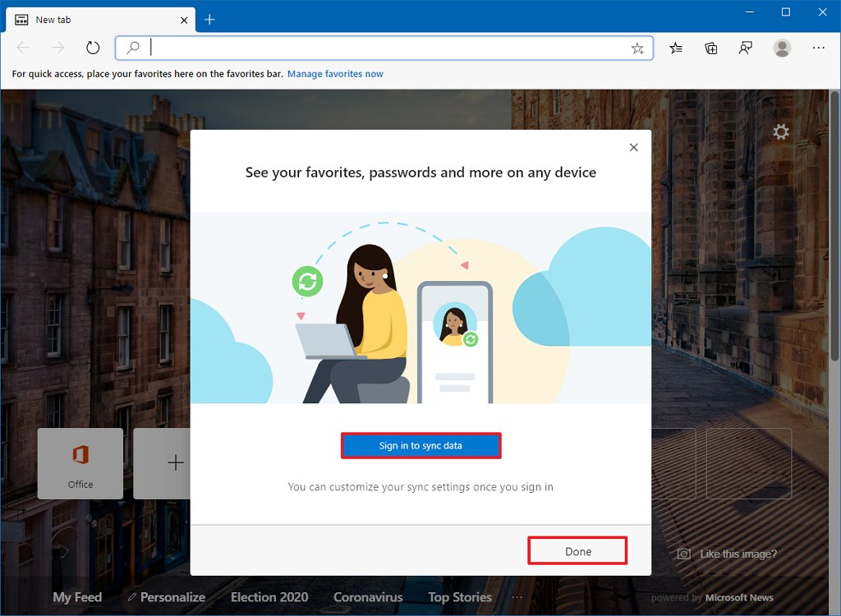Open the Top Stories news tab
Screen dimensions: 841x616
(460, 597)
